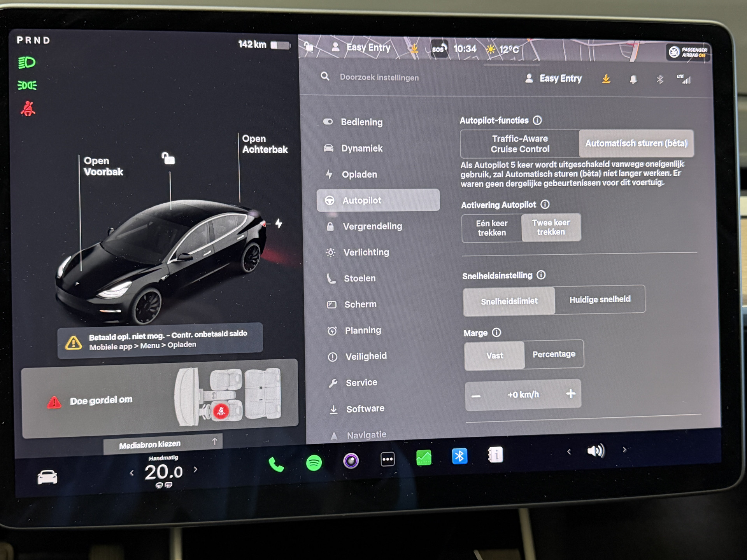This screenshot has height=560, width=747.
Task: Open the Vergrendeling settings menu
Action: 372,226
